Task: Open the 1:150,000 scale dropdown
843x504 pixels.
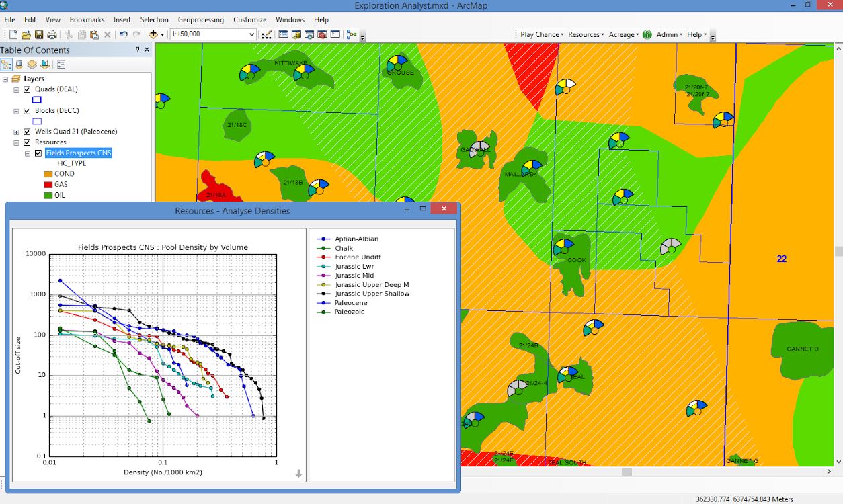Action: tap(252, 34)
